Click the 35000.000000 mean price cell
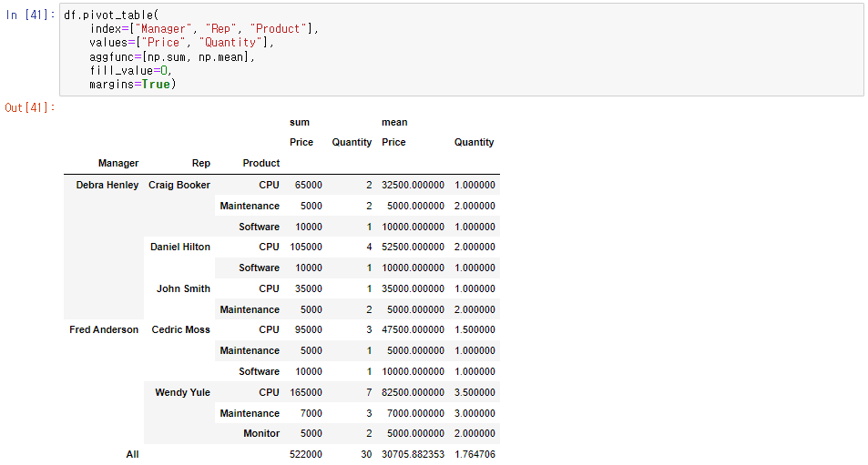Screen dimensions: 868x465 (x=413, y=288)
